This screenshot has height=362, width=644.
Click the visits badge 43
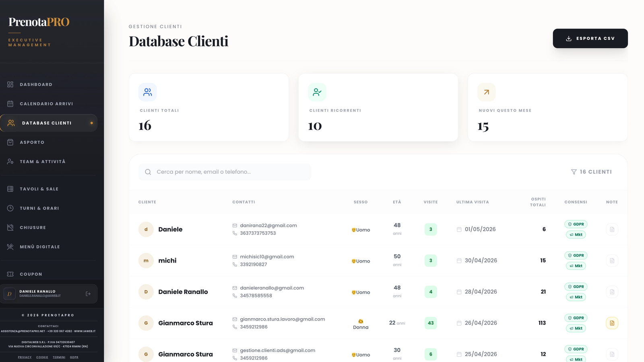[431, 323]
